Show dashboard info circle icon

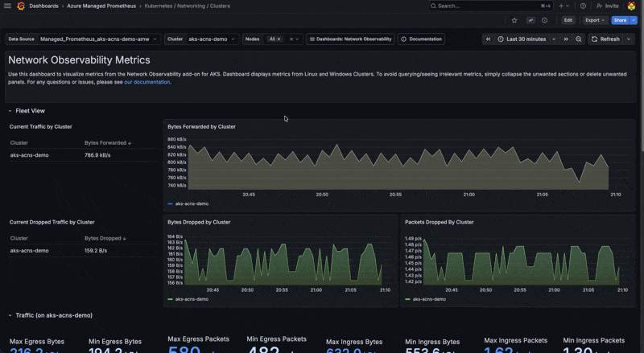pyautogui.click(x=544, y=20)
